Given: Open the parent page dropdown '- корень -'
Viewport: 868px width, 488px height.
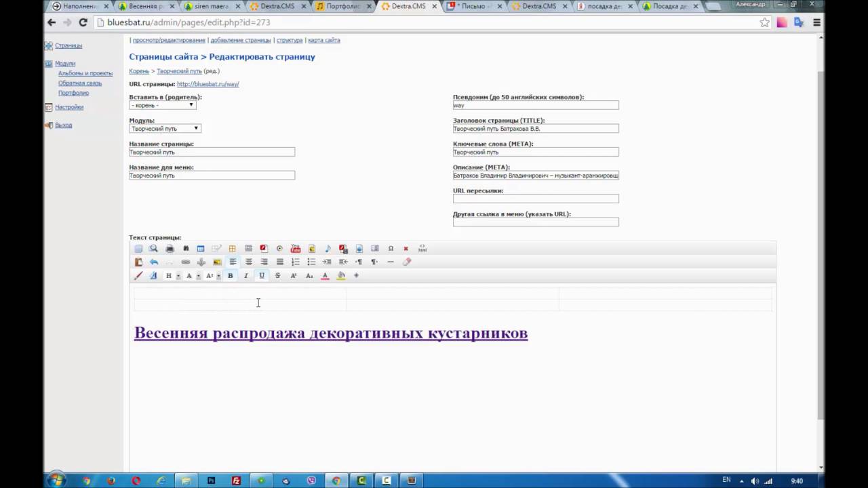Looking at the screenshot, I should click(162, 105).
